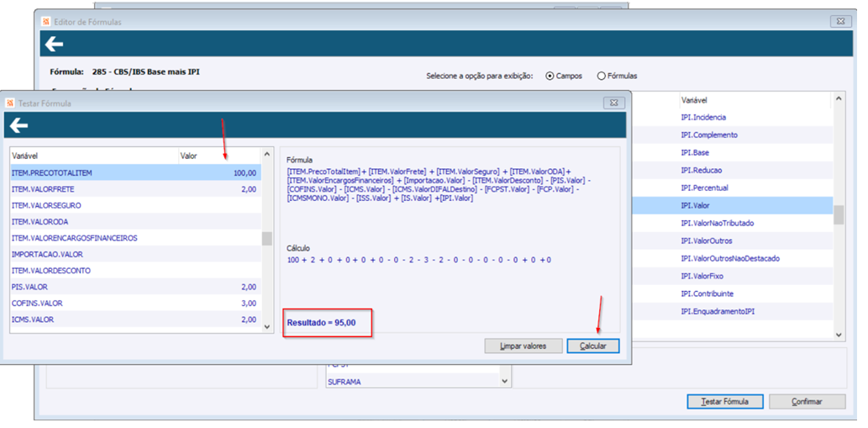This screenshot has height=428, width=868.
Task: Click Testar Fórmula window title icon
Action: pos(10,103)
